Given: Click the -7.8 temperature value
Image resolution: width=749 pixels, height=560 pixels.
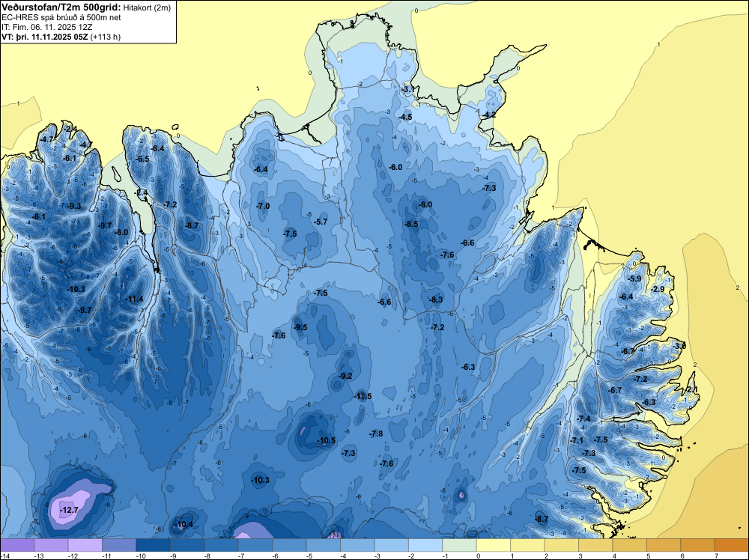Looking at the screenshot, I should click(376, 433).
